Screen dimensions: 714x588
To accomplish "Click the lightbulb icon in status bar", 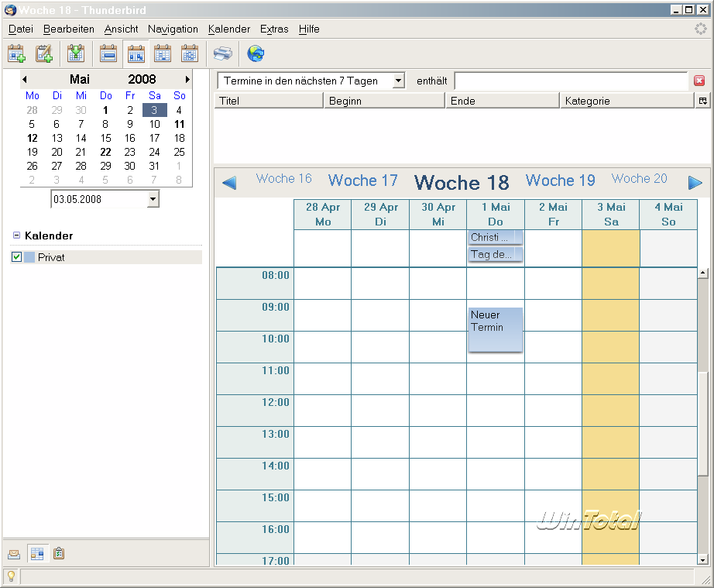I will coord(11,576).
